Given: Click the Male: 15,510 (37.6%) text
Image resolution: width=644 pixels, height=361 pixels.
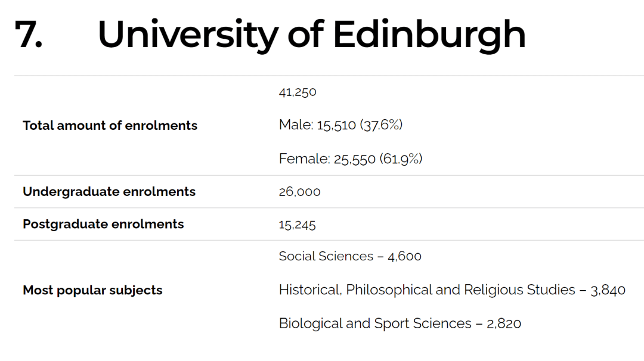Looking at the screenshot, I should (340, 125).
